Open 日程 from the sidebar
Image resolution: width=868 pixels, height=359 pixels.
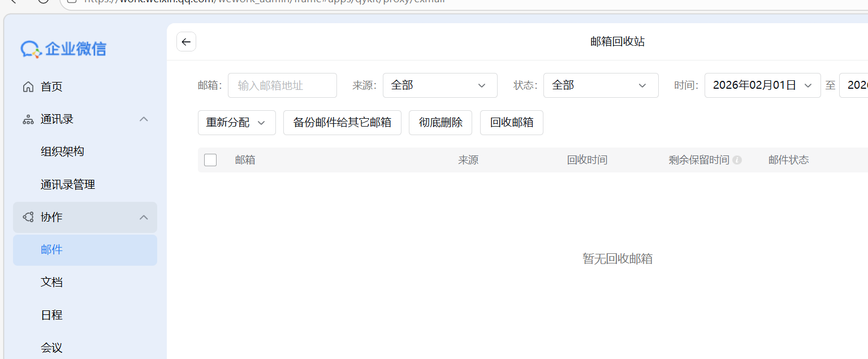click(x=51, y=315)
